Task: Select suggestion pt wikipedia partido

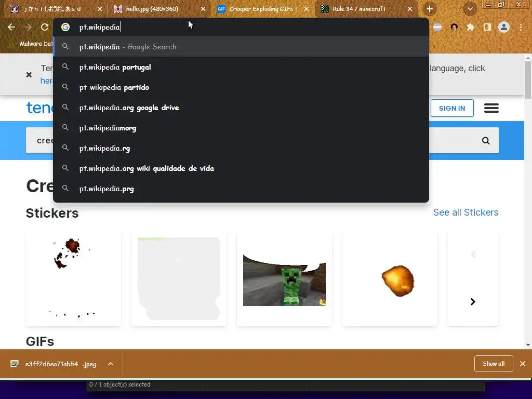Action: pyautogui.click(x=241, y=87)
